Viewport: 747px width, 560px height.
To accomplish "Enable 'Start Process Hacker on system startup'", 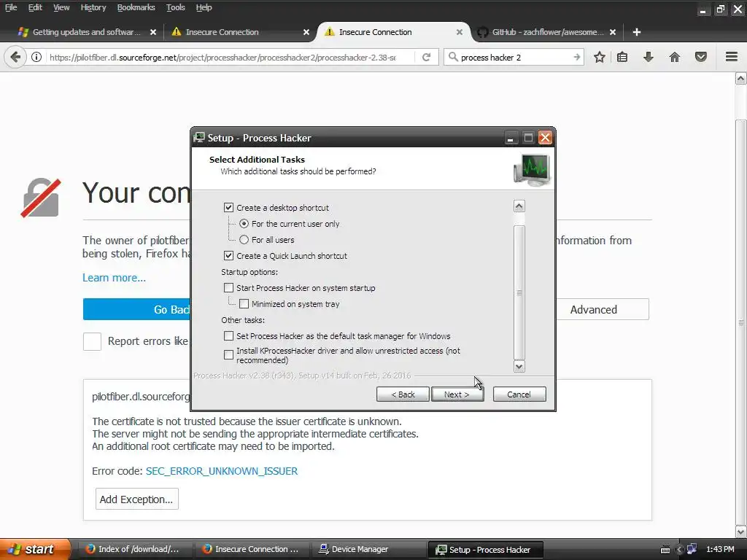I will point(228,287).
